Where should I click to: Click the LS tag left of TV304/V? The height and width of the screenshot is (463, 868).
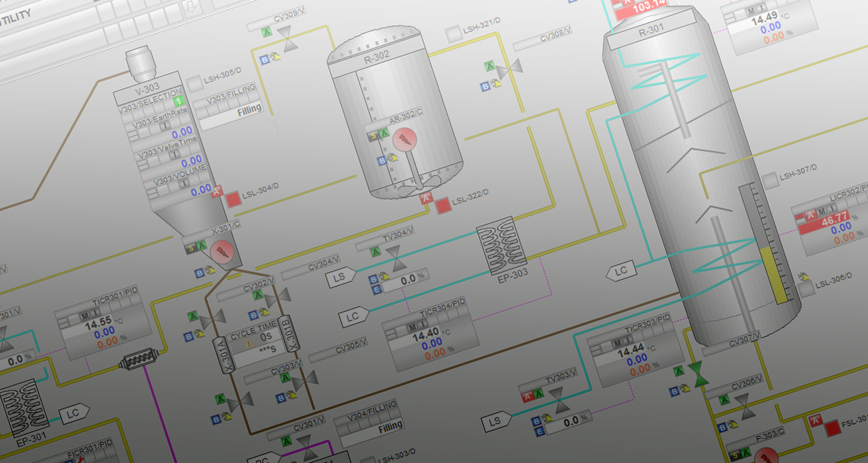tap(340, 277)
